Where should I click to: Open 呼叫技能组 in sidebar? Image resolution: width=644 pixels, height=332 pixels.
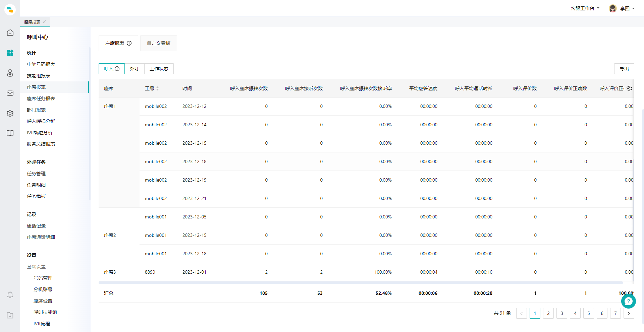(45, 312)
